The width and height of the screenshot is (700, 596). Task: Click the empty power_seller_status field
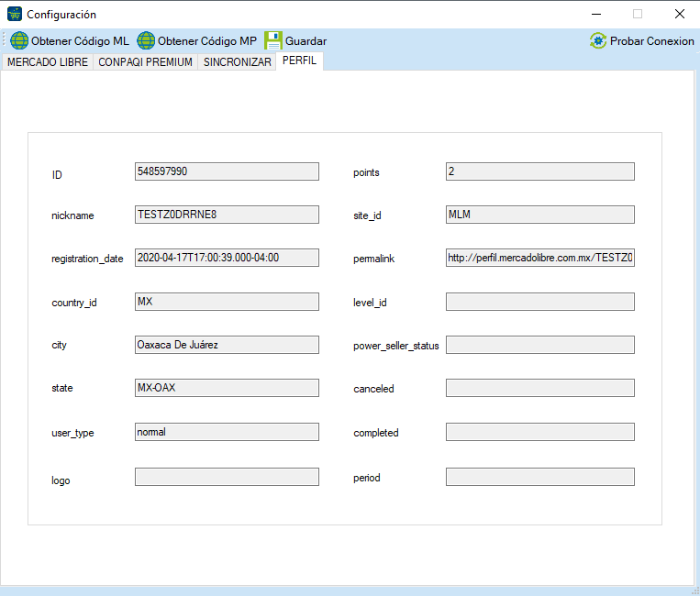tap(540, 345)
